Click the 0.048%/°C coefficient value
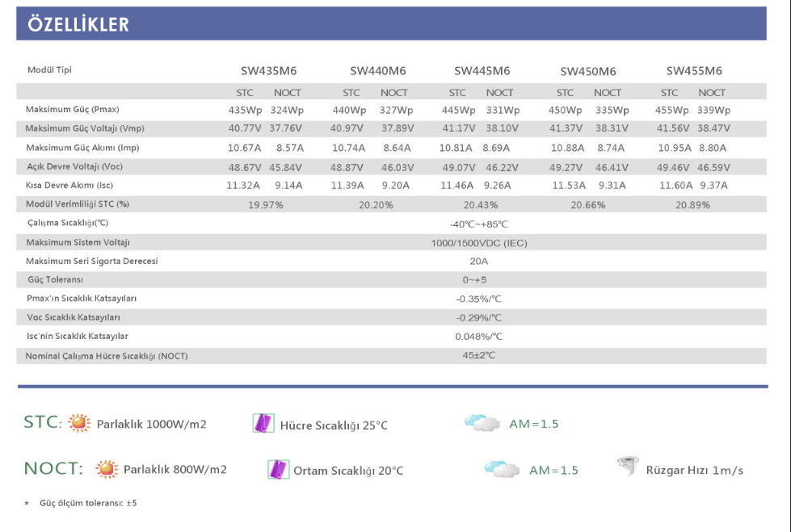 479,337
